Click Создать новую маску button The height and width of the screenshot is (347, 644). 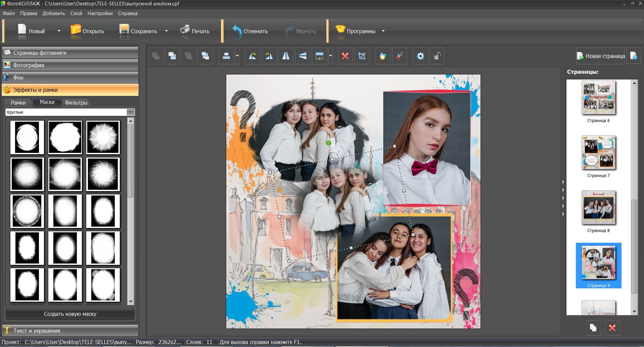click(70, 314)
